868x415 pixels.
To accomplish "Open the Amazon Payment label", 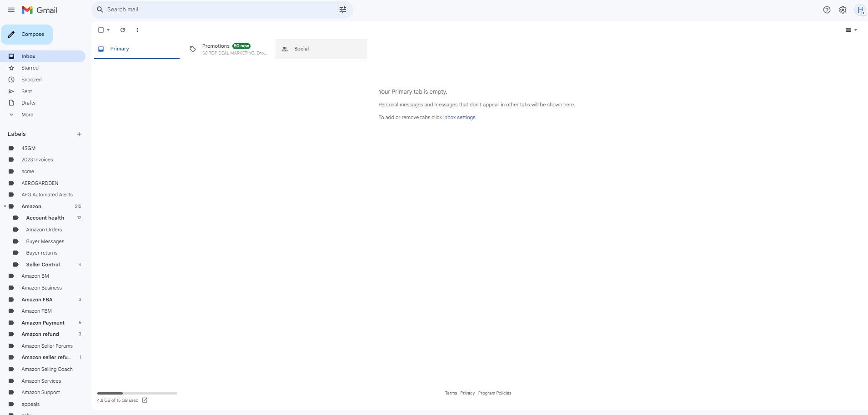I will (x=43, y=323).
